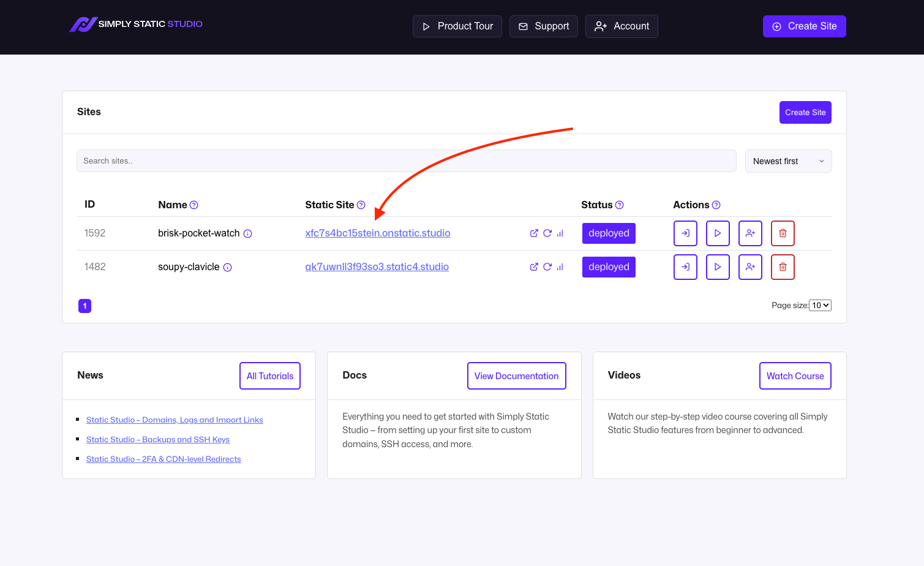
Task: Click site ID 1592 cell
Action: [95, 233]
